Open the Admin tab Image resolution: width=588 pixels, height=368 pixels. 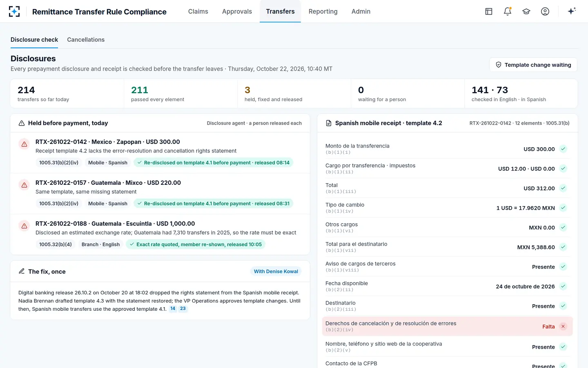(361, 11)
